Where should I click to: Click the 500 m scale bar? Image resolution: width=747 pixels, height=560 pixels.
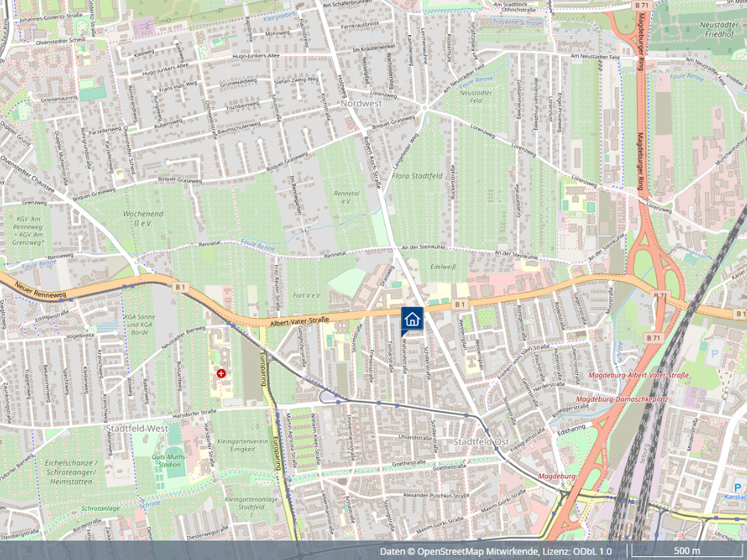(685, 551)
